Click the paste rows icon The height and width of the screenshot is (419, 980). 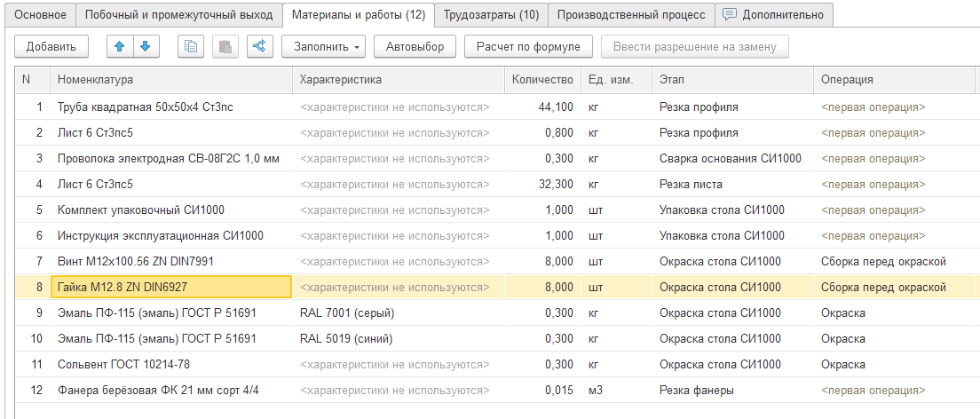coord(225,46)
